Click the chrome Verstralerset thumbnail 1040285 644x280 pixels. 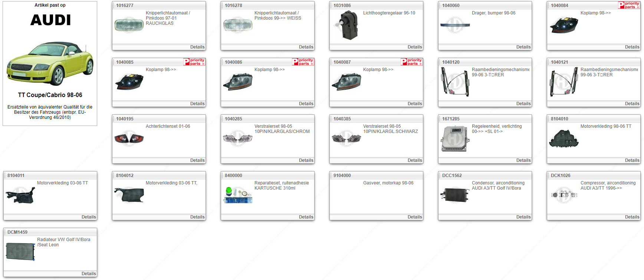tap(237, 139)
